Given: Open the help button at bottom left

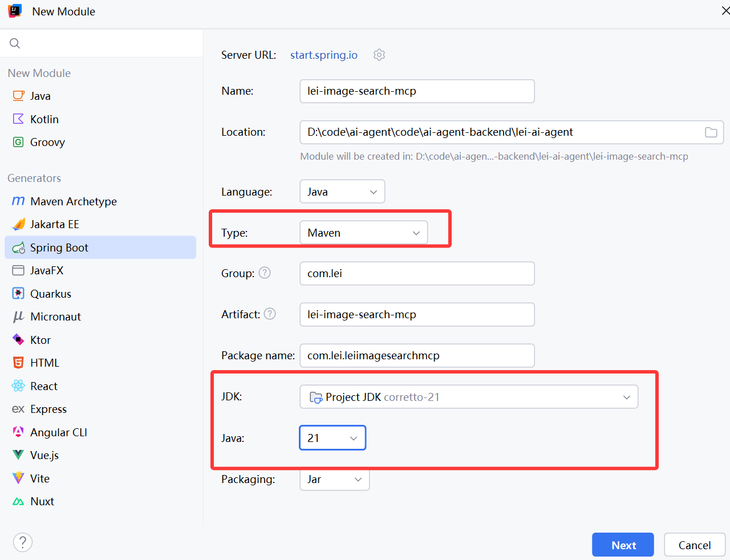Looking at the screenshot, I should pyautogui.click(x=23, y=542).
